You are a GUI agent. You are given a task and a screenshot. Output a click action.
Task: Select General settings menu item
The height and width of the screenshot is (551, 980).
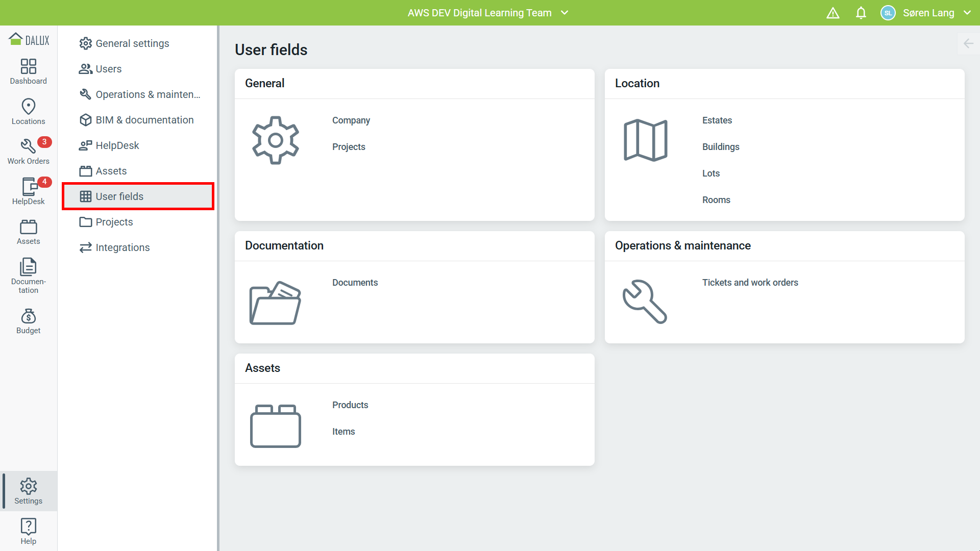[132, 43]
